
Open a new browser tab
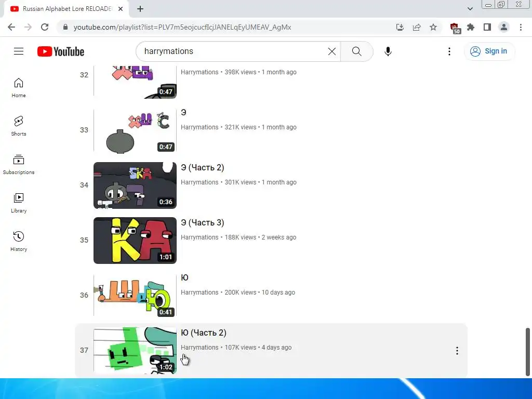pyautogui.click(x=140, y=9)
